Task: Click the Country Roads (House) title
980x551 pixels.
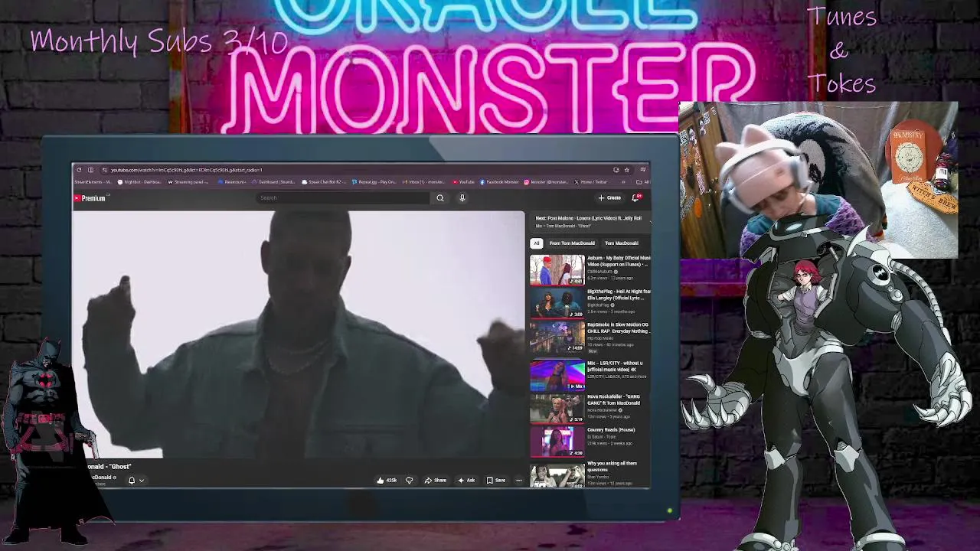Action: (611, 430)
